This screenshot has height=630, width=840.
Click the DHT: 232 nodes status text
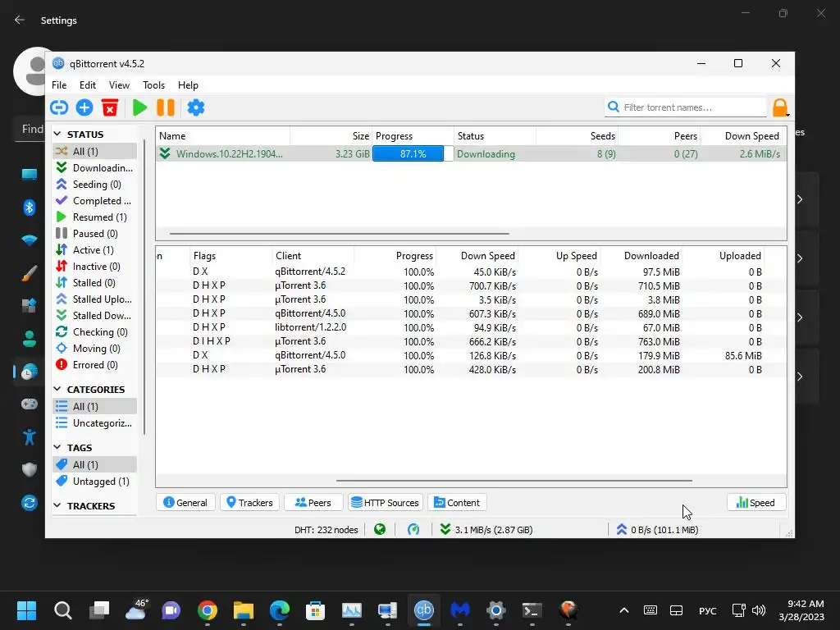[326, 530]
